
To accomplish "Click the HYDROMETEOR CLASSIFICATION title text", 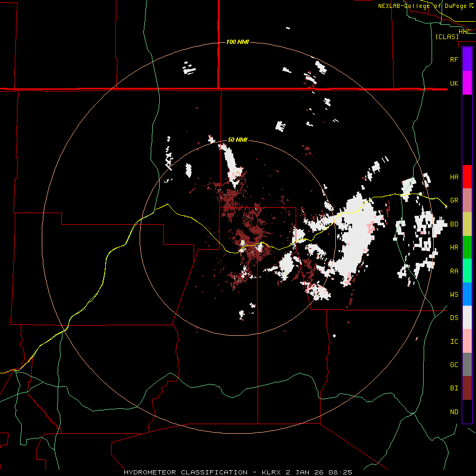I will 186,472.
